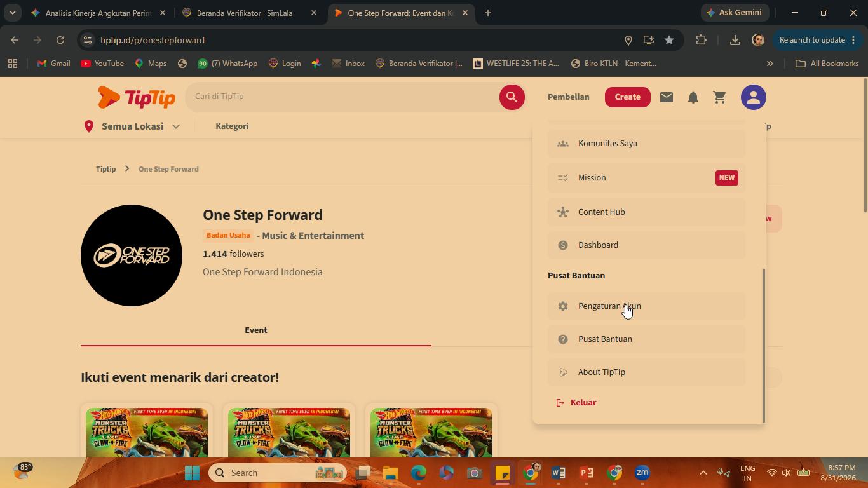Open the Chrome extensions puzzle icon
The width and height of the screenshot is (868, 488).
point(701,40)
